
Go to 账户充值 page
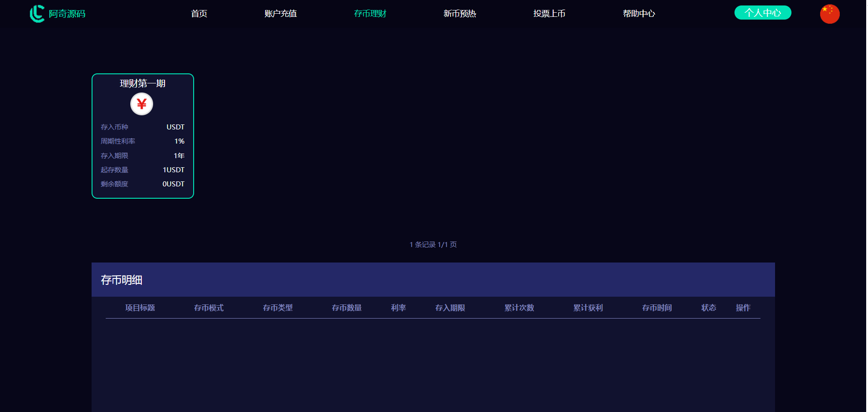pyautogui.click(x=281, y=14)
